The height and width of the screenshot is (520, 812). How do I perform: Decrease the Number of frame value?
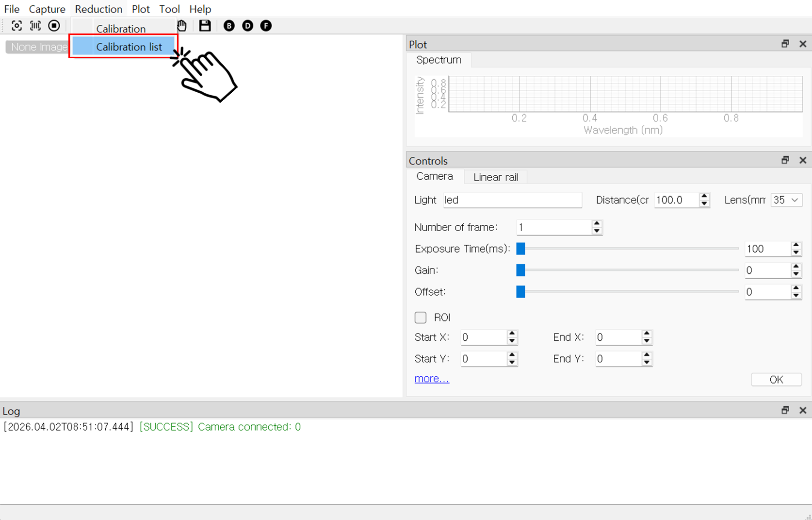597,231
